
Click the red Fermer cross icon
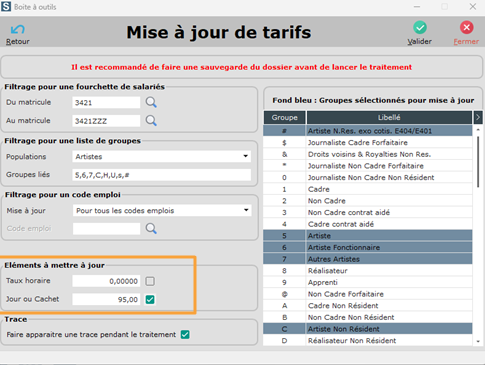pyautogui.click(x=466, y=28)
